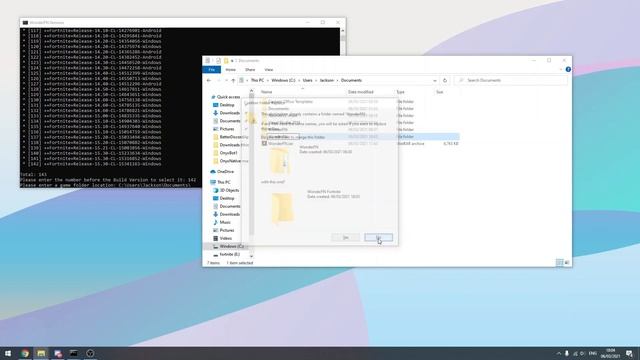Click the blue Help icon in Explorer
This screenshot has width=640, height=360.
click(568, 69)
